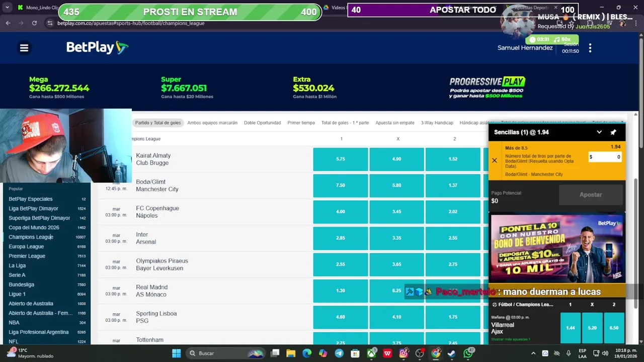Viewport: 644px width, 362px height.
Task: Remove the Más de 8.5 bet from slip
Action: click(495, 160)
